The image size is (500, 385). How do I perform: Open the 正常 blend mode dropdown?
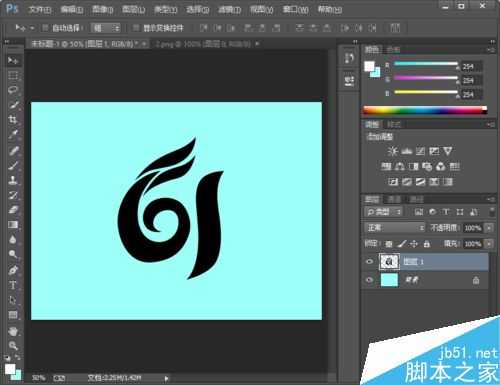click(x=394, y=228)
